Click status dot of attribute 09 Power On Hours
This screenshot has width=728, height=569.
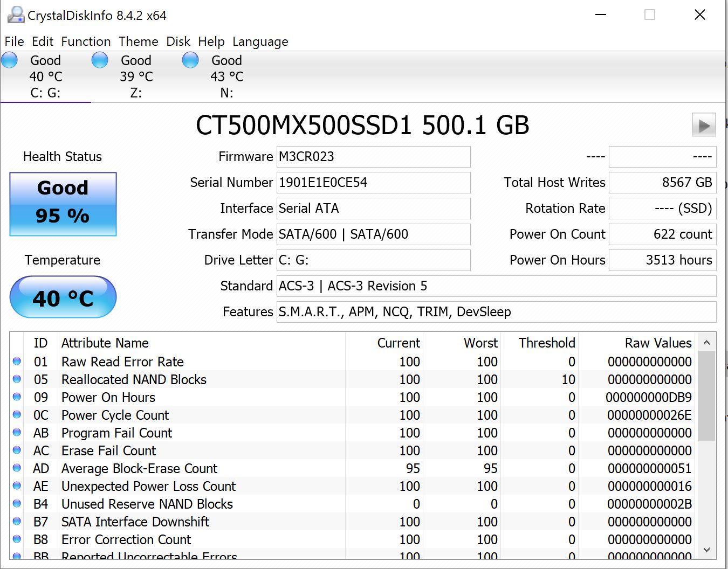17,397
